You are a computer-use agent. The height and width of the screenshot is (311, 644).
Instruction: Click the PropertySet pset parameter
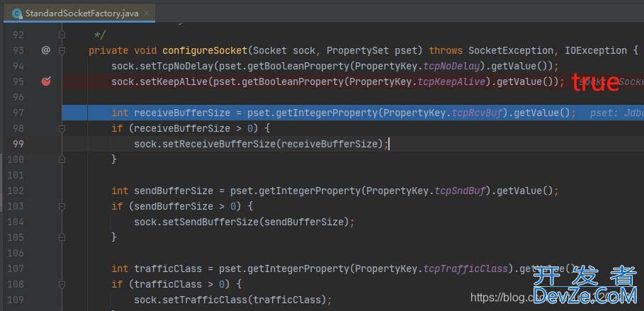[375, 50]
